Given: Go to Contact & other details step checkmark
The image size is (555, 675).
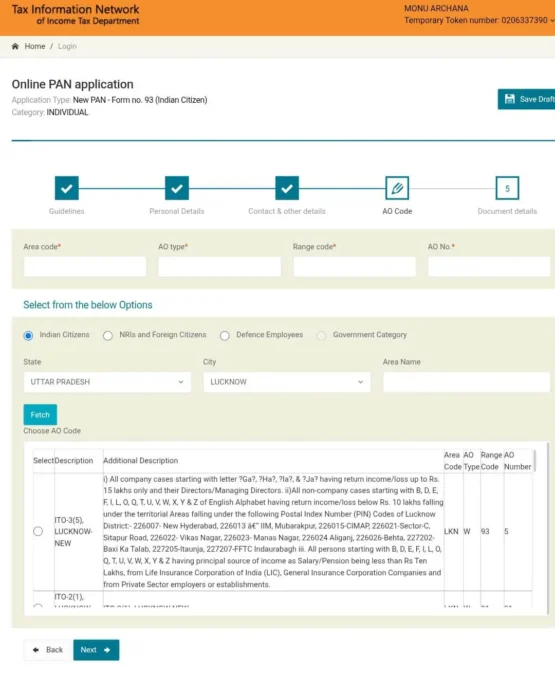Looking at the screenshot, I should click(287, 188).
